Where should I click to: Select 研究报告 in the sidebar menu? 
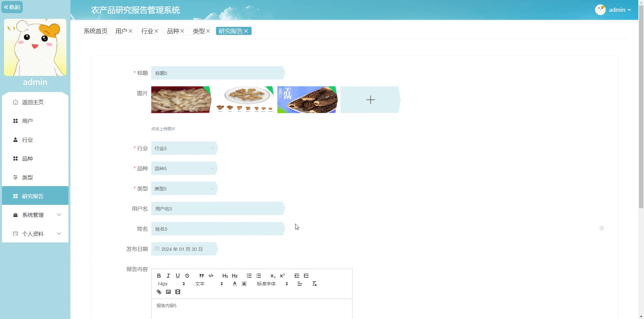pyautogui.click(x=35, y=196)
